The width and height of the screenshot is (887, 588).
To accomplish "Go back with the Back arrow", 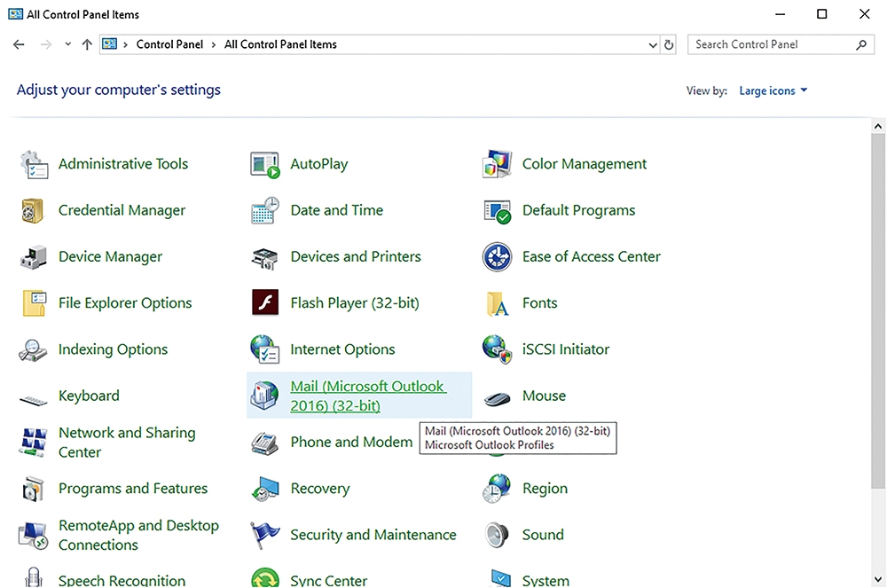I will [19, 44].
